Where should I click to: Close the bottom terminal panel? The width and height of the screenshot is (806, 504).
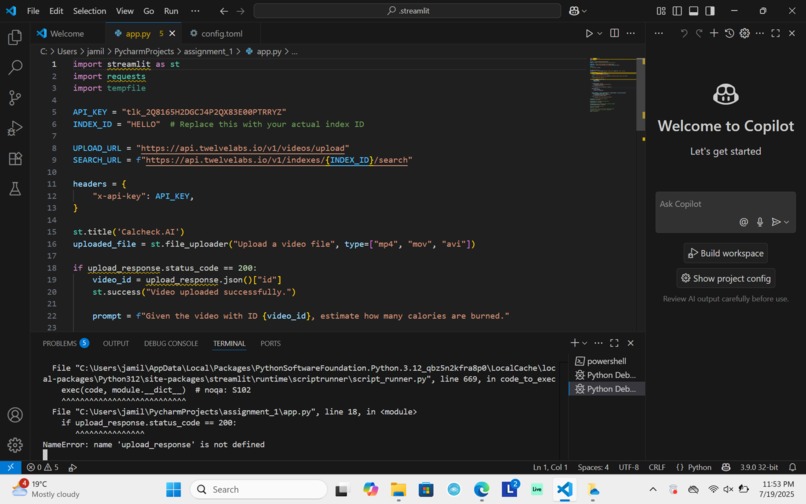[x=631, y=343]
